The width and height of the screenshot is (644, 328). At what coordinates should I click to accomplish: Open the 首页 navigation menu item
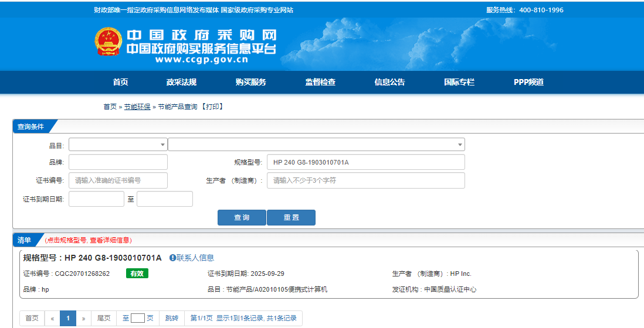pos(120,82)
